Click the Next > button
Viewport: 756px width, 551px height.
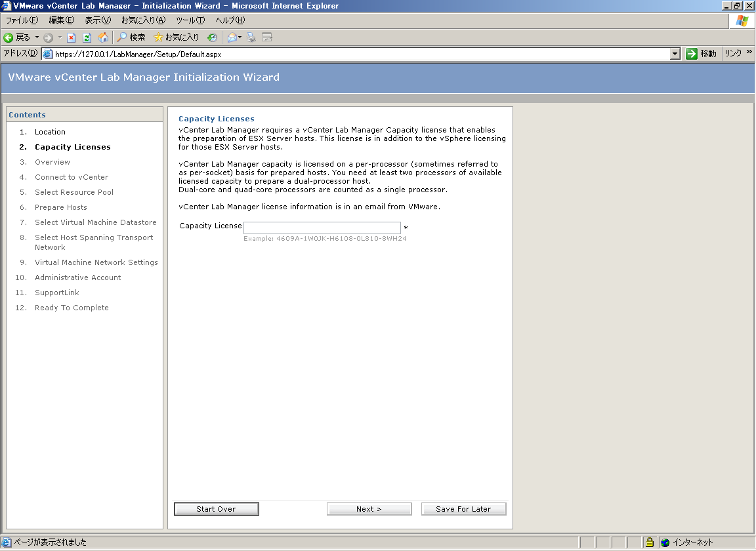369,509
